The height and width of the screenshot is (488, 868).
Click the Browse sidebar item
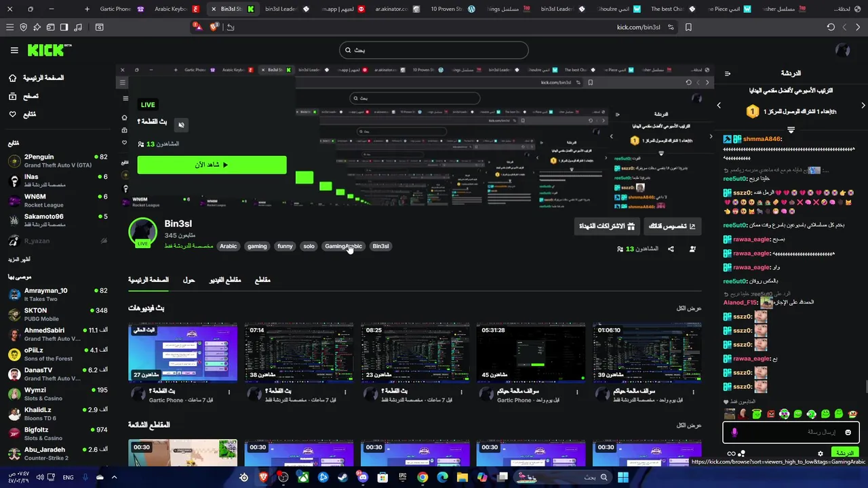24,96
